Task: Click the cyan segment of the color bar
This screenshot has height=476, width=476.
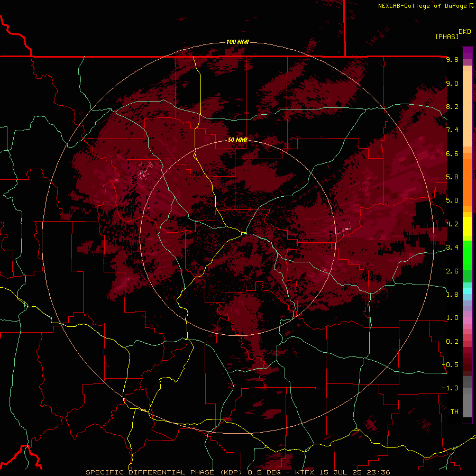Action: coord(467,291)
